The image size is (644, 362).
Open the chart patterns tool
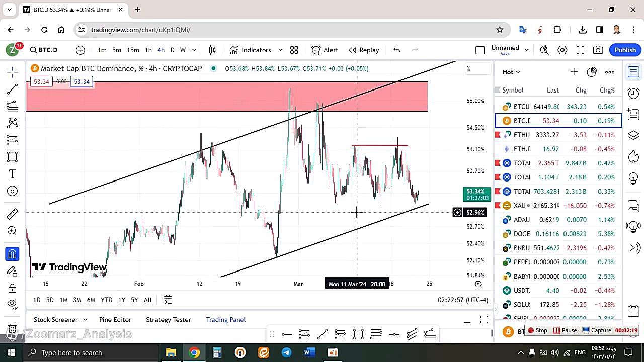(13, 123)
